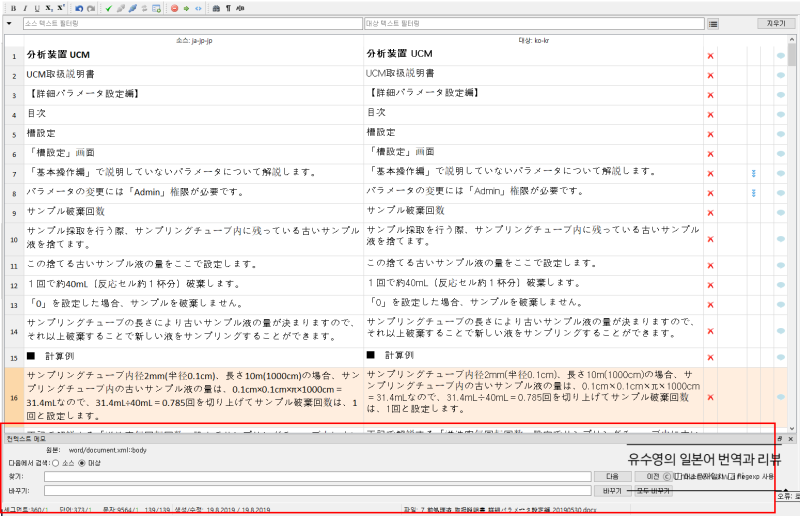800x516 pixels.
Task: Click the 지우기 button
Action: tap(776, 23)
